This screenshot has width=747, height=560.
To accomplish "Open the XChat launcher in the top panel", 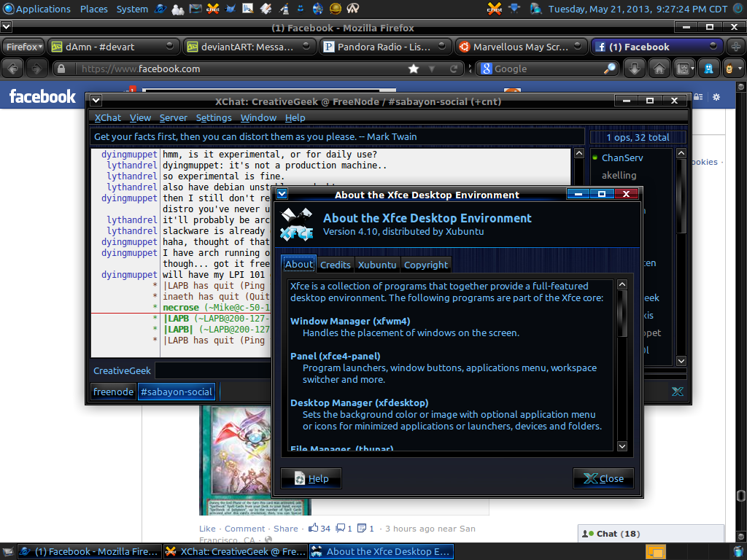I will point(212,9).
